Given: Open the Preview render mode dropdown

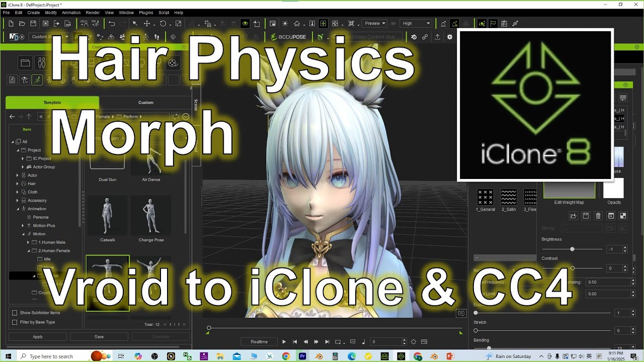Looking at the screenshot, I should pos(374,23).
